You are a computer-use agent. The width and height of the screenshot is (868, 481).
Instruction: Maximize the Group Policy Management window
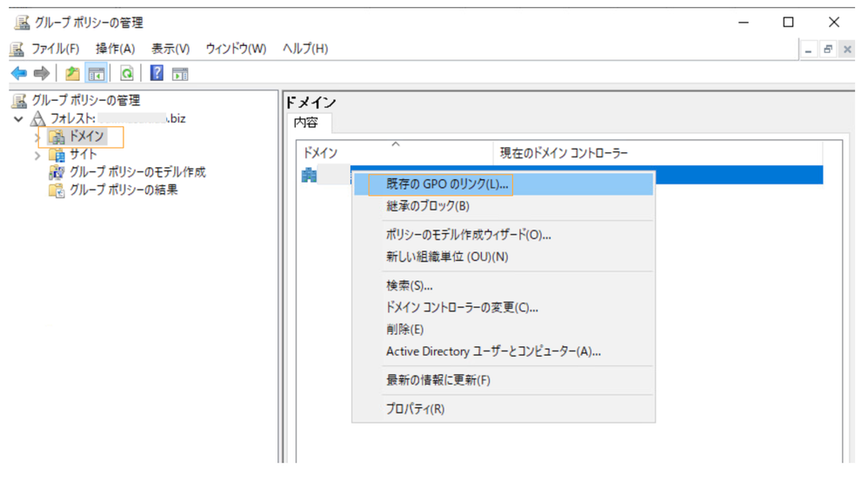tap(788, 22)
